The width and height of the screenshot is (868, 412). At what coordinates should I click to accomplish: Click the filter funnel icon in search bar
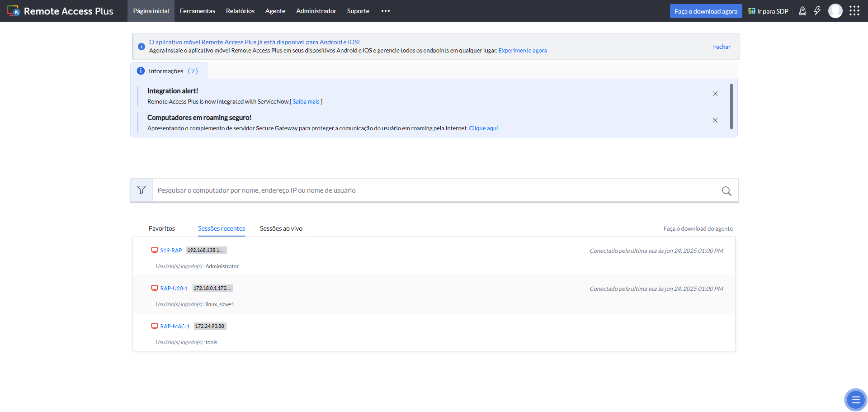(142, 190)
